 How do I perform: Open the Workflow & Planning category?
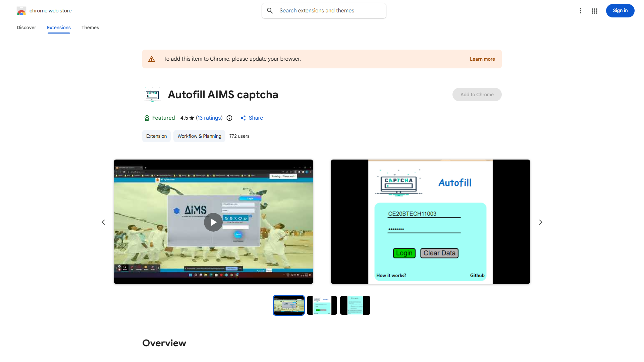199,136
